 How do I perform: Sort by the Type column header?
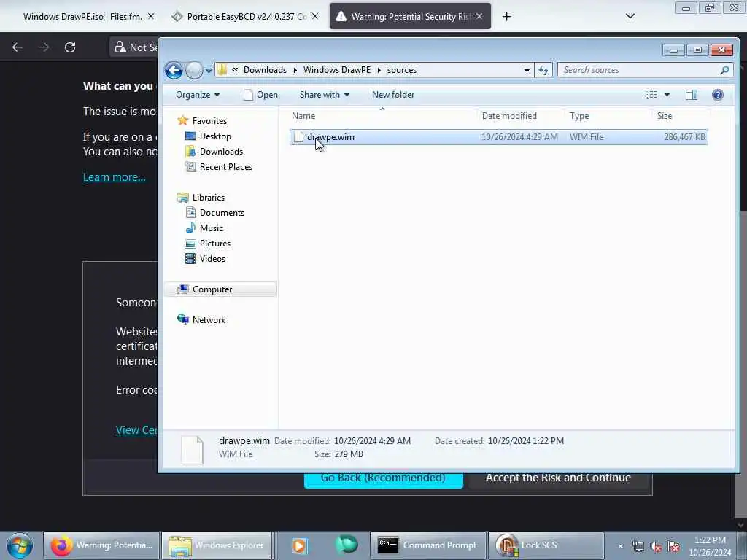579,116
